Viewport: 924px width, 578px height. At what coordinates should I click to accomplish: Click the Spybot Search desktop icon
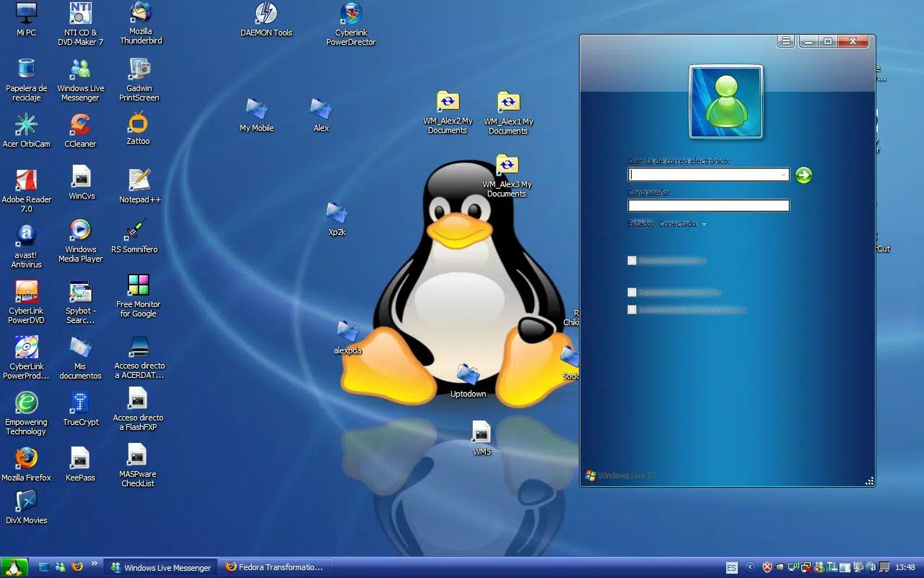81,303
